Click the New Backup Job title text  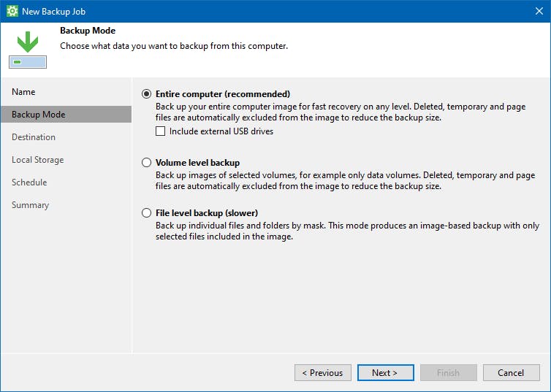pos(58,11)
